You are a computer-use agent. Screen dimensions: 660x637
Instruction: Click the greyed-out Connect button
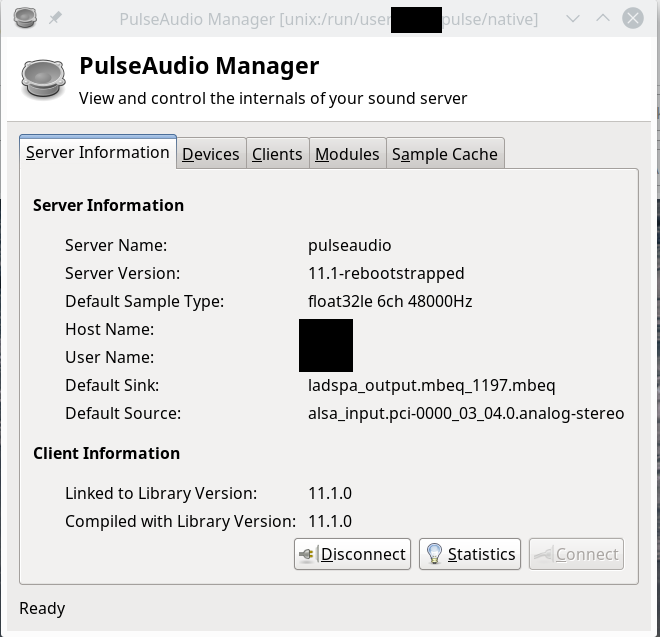pos(576,554)
